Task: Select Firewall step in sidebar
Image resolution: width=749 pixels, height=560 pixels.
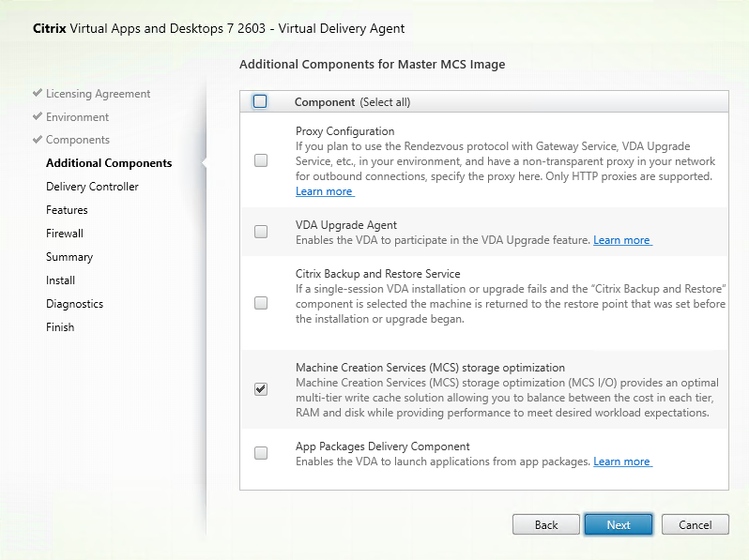Action: (x=65, y=234)
